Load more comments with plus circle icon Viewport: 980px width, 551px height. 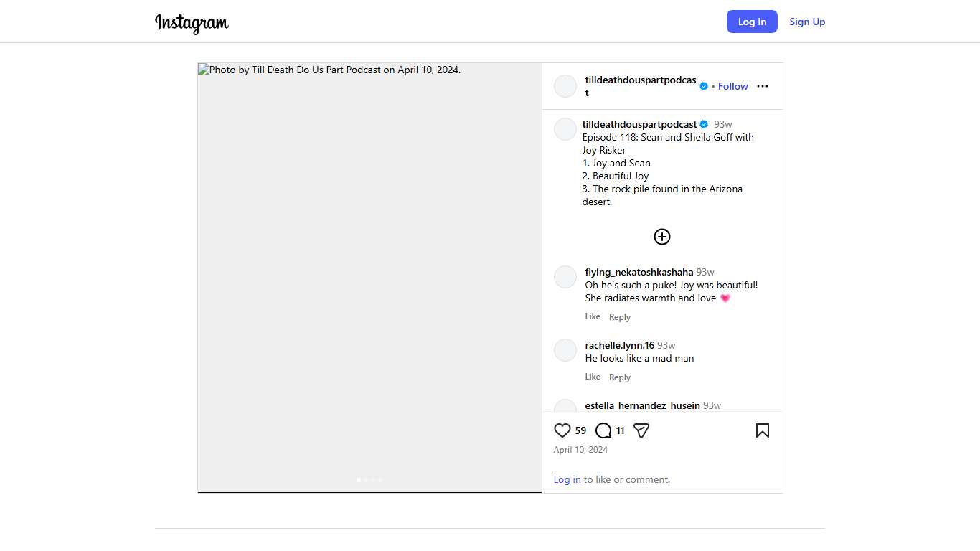(661, 237)
